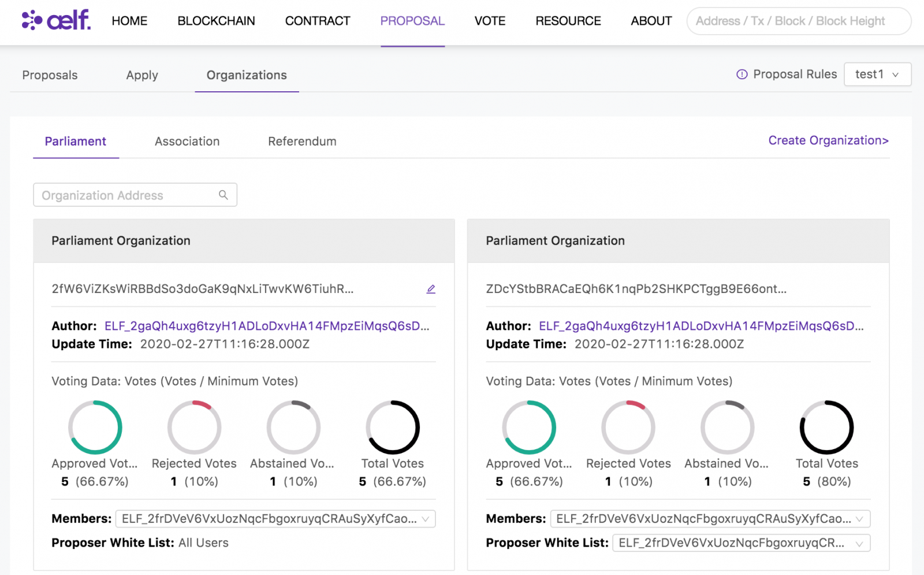Click the first card's Rejected Votes circle
Screen dimensions: 924x575
[195, 428]
